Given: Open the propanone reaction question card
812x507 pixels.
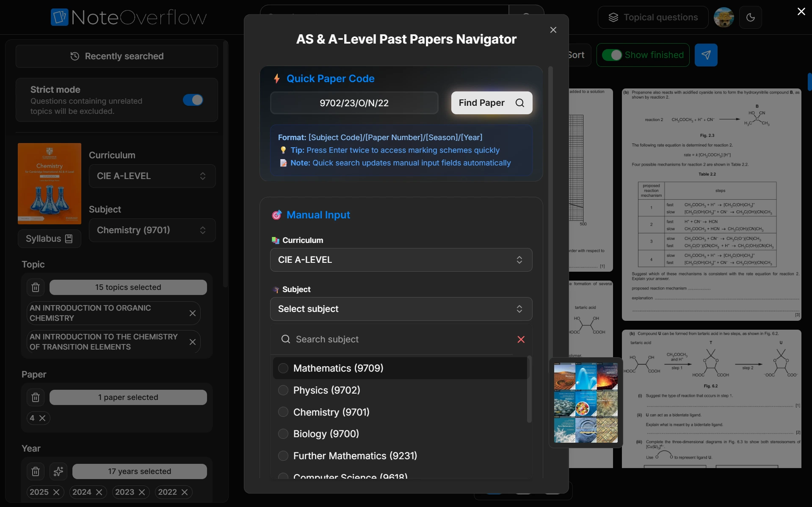Looking at the screenshot, I should coord(711,204).
